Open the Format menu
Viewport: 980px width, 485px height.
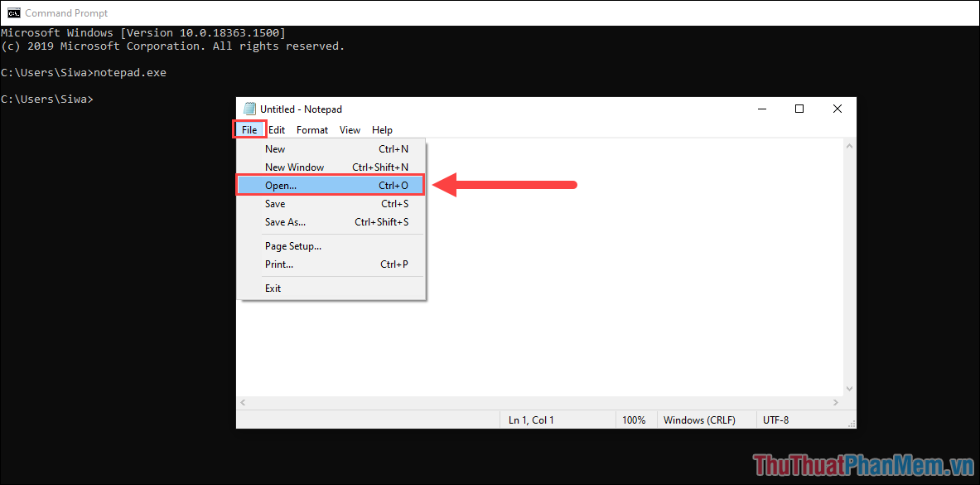[311, 129]
